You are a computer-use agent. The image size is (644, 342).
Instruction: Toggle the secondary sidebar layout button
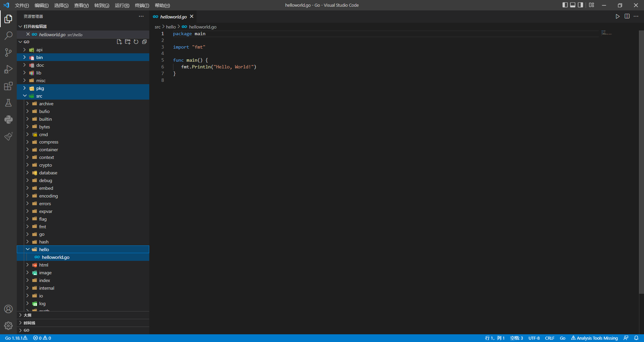(581, 5)
